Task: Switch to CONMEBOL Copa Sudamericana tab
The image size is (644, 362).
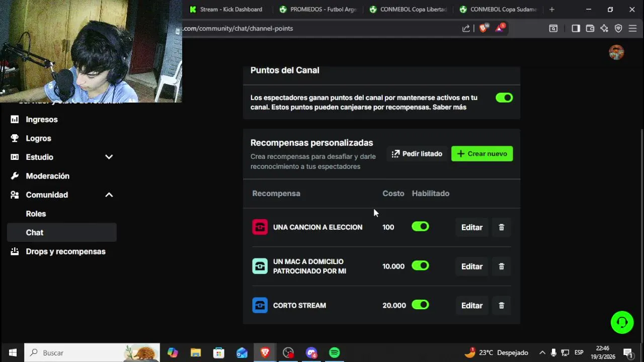Action: tap(499, 9)
